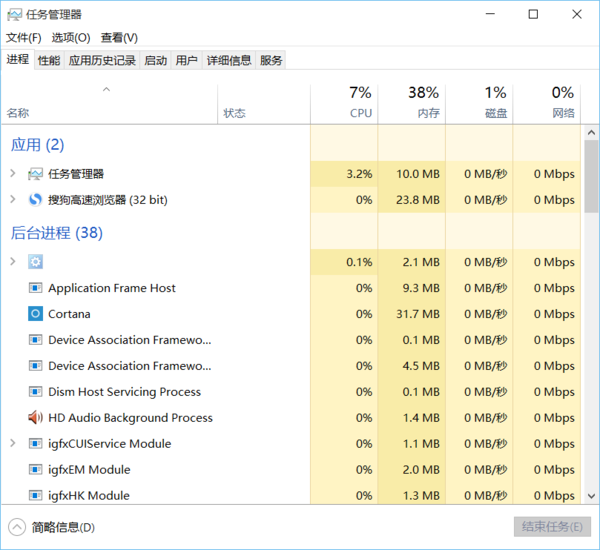Click the 10.0 MB memory cell
Image resolution: width=600 pixels, height=550 pixels.
pyautogui.click(x=412, y=174)
